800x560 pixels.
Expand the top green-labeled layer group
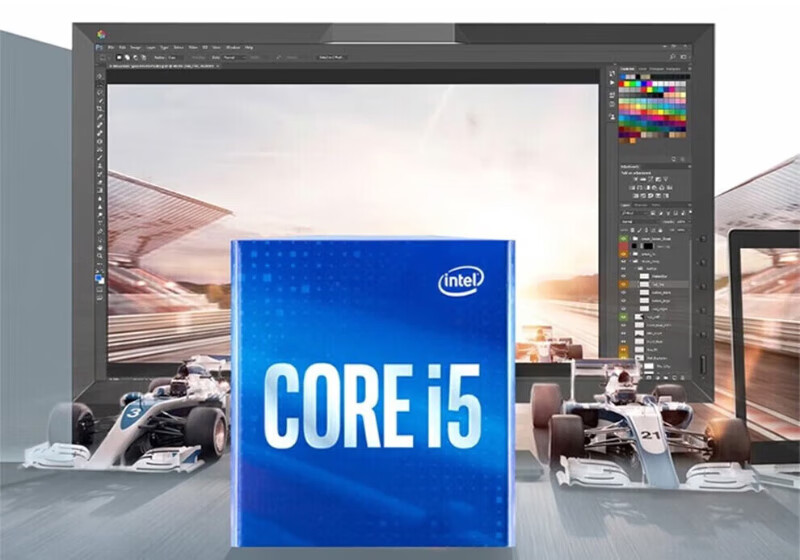click(x=630, y=239)
